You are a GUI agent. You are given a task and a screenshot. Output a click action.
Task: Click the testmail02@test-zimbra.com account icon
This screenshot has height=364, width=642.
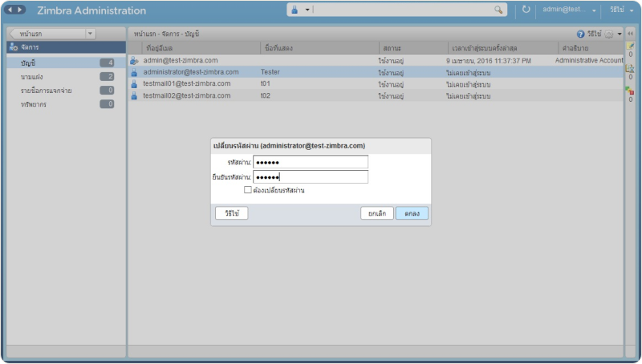pos(134,96)
